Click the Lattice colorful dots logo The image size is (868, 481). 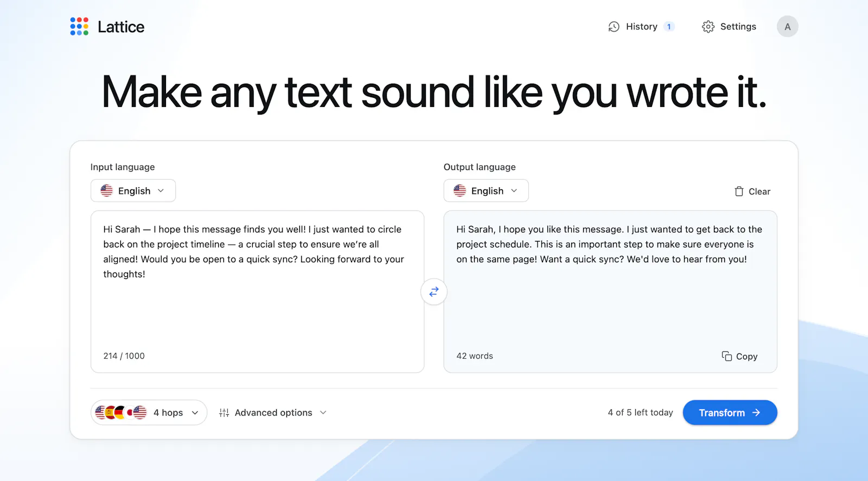click(x=79, y=27)
